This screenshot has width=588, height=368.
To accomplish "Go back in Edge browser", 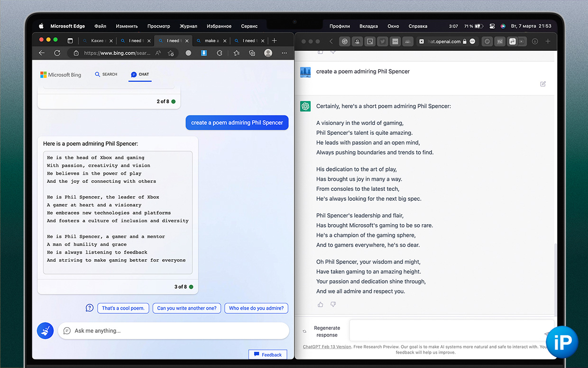I will [x=42, y=53].
